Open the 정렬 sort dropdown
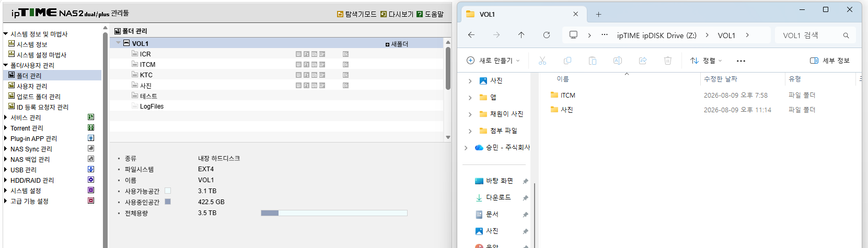 click(x=706, y=61)
